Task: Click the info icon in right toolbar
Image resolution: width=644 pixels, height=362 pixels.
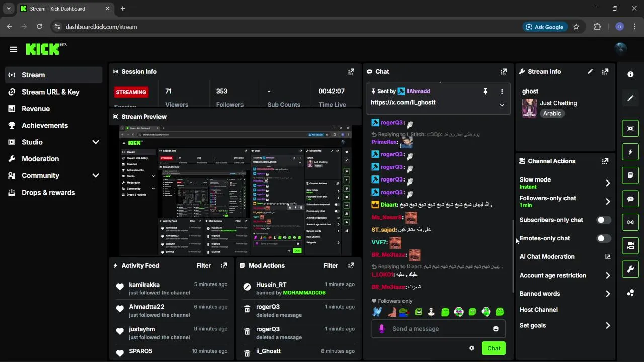Action: pyautogui.click(x=630, y=74)
